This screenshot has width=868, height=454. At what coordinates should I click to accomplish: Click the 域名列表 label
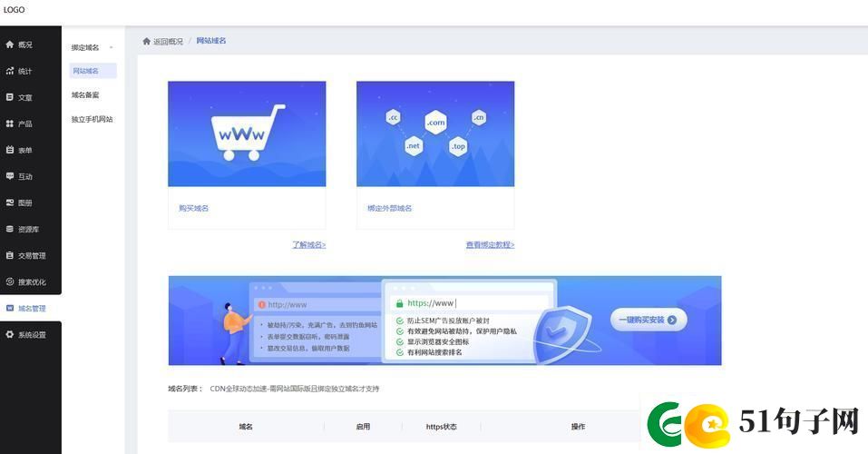click(185, 389)
